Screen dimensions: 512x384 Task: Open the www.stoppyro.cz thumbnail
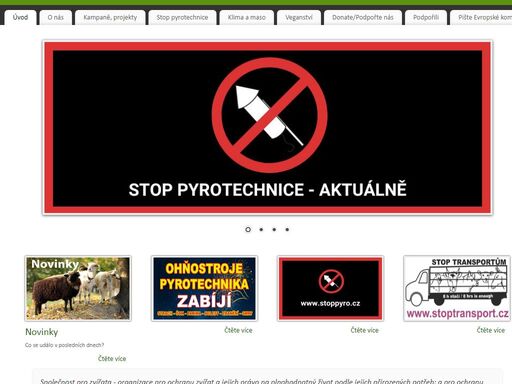pos(331,288)
